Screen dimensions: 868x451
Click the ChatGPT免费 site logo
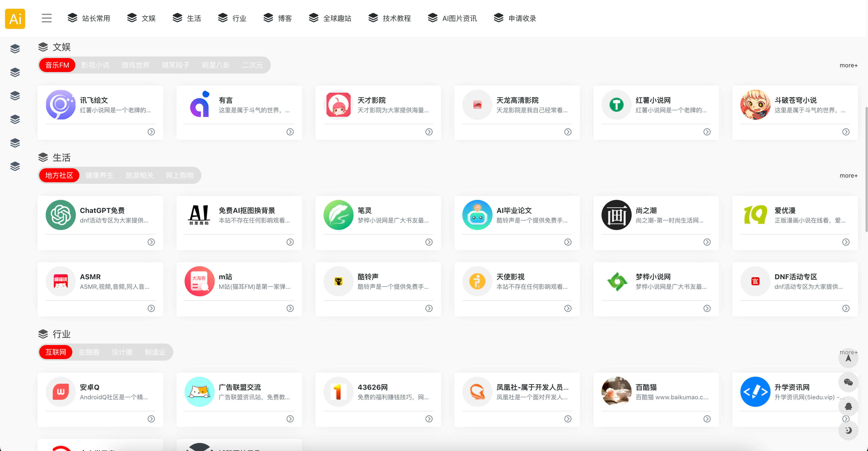[x=60, y=215]
